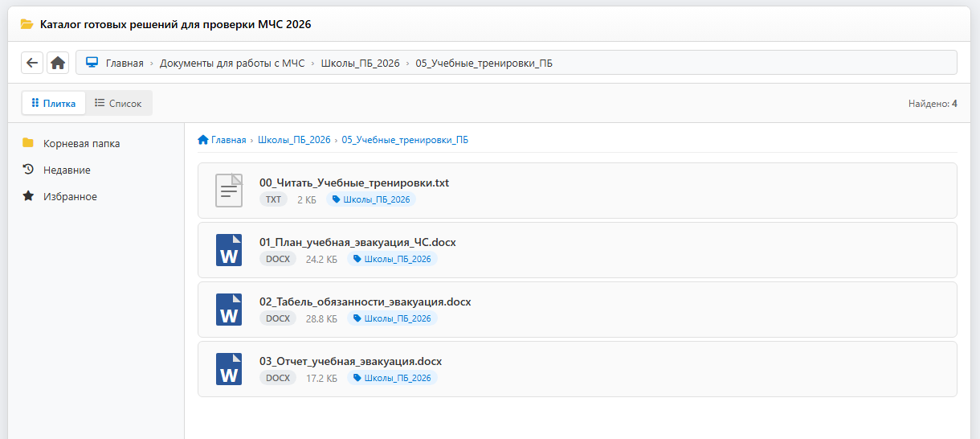
Task: Click the folder icon next to Корневая папка
Action: click(x=28, y=143)
